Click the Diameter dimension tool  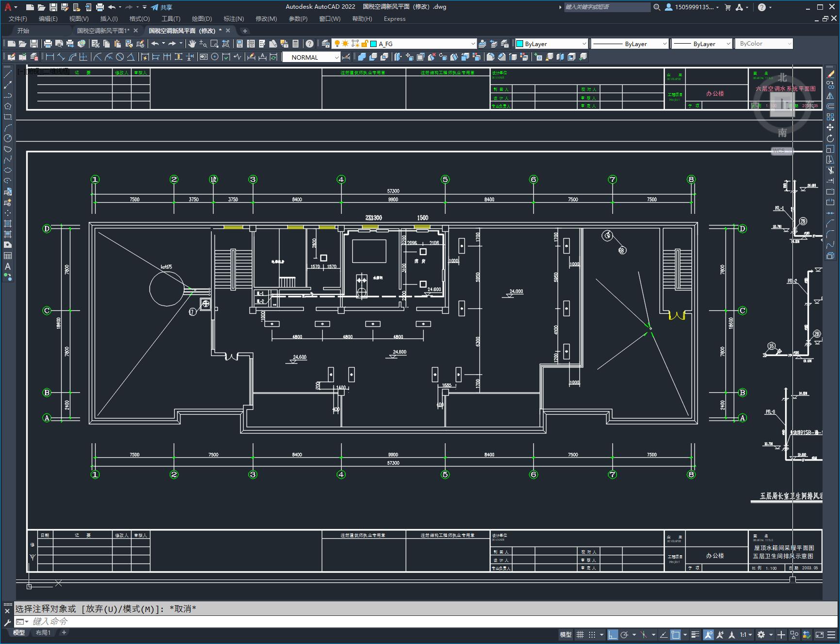[119, 57]
